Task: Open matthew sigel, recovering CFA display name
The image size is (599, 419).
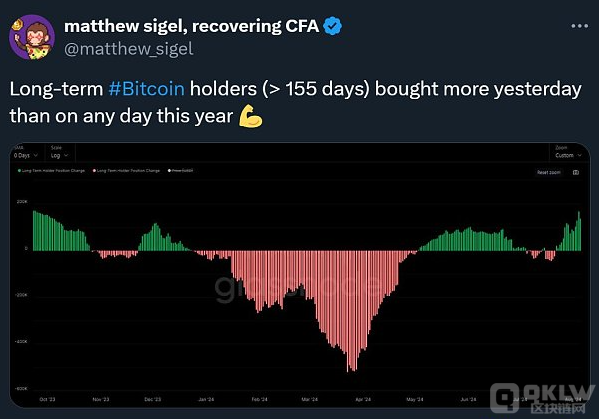Action: coord(192,26)
